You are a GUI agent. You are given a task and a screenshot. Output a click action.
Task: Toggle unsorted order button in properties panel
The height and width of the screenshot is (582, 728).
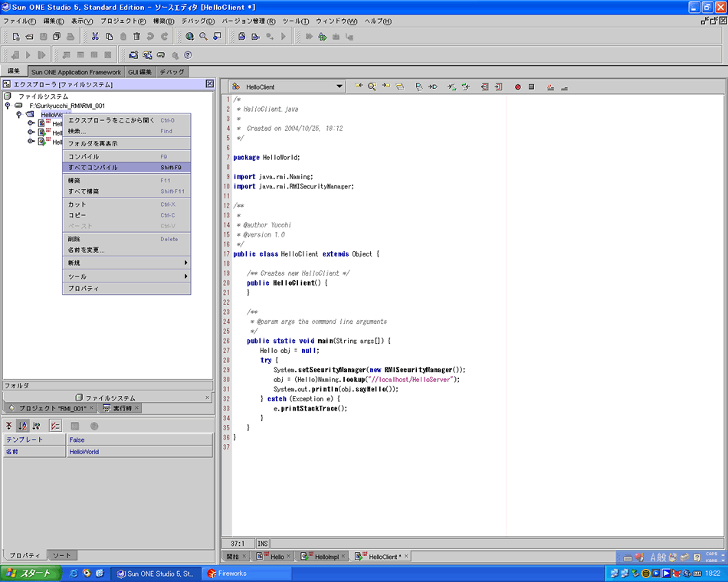(9, 426)
